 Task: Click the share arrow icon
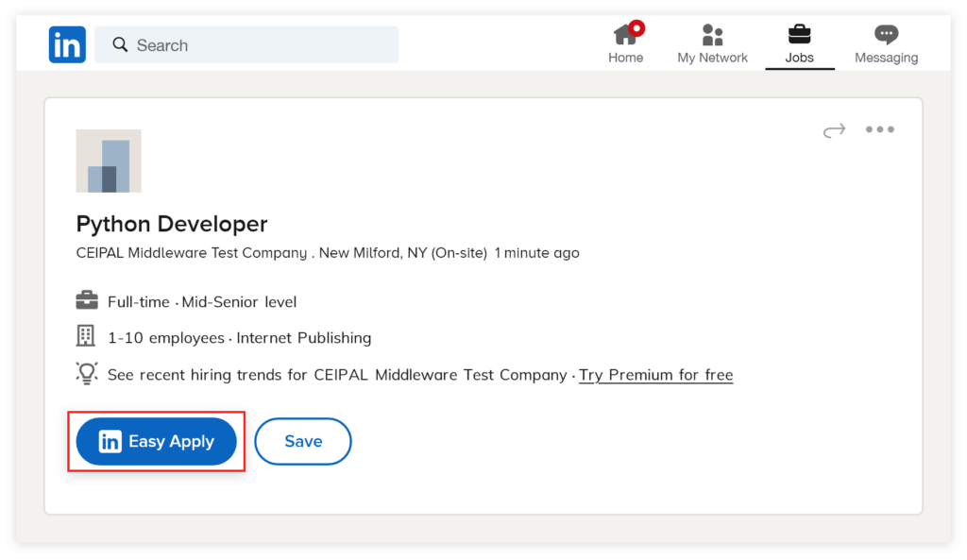click(x=835, y=130)
